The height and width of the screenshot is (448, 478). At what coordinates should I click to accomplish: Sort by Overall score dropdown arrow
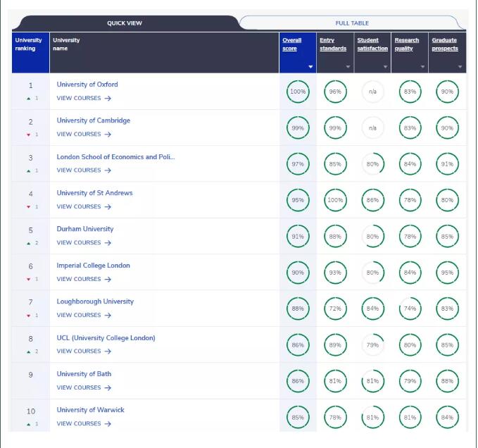(x=310, y=67)
